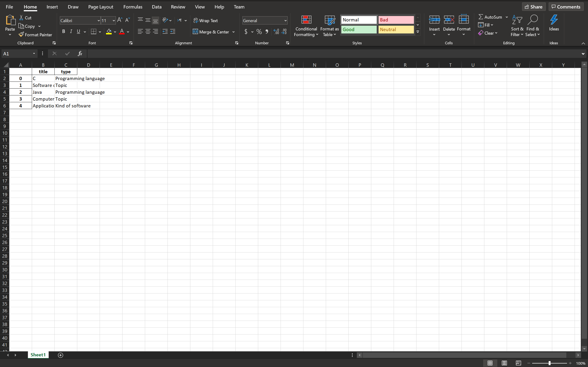
Task: Open the Comments button
Action: (566, 7)
